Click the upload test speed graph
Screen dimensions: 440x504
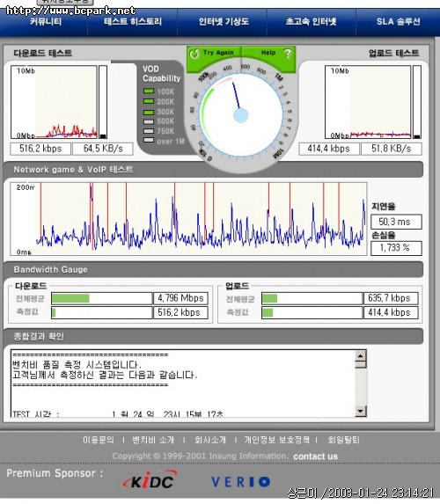point(368,102)
